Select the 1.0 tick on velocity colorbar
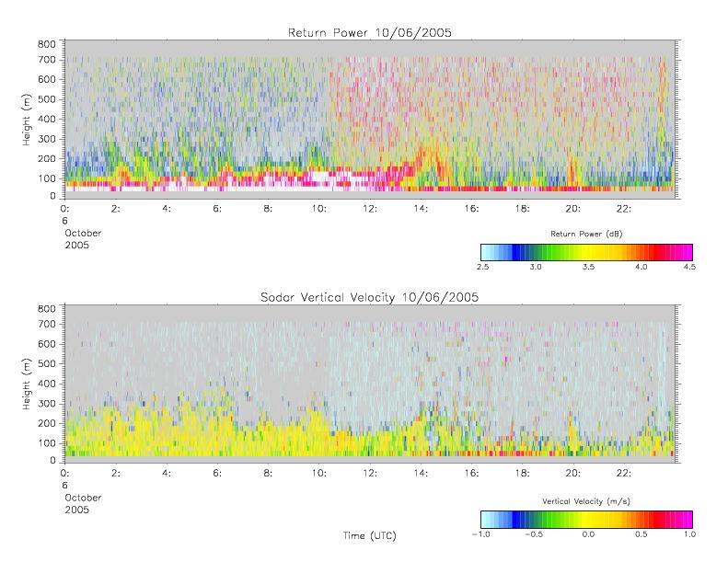This screenshot has height=562, width=728. coord(689,534)
